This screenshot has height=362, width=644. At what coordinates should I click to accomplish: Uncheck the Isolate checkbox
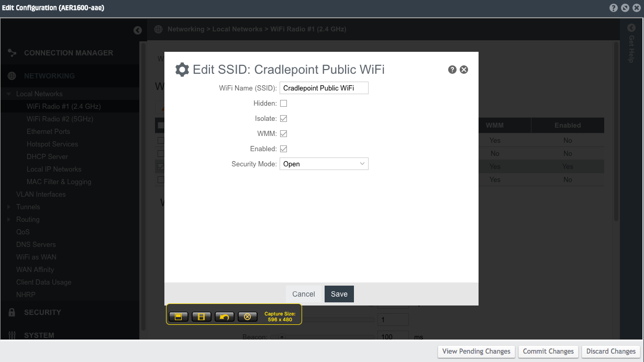click(x=283, y=119)
